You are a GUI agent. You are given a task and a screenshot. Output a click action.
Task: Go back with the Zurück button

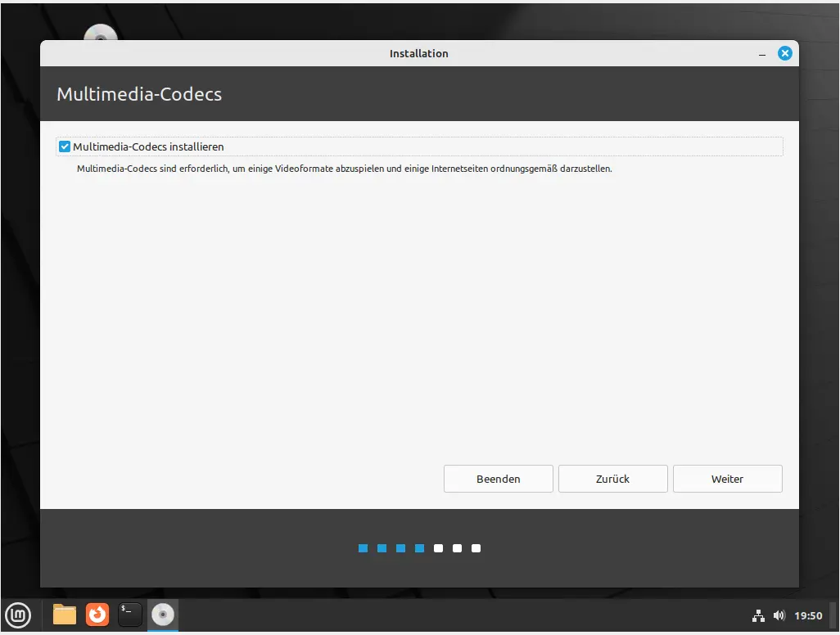click(x=612, y=479)
